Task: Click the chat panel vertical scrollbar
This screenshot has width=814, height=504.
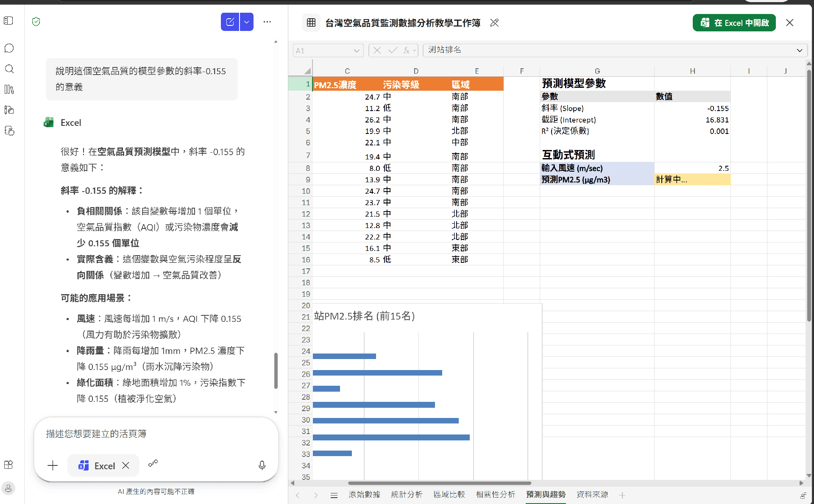Action: pyautogui.click(x=276, y=370)
